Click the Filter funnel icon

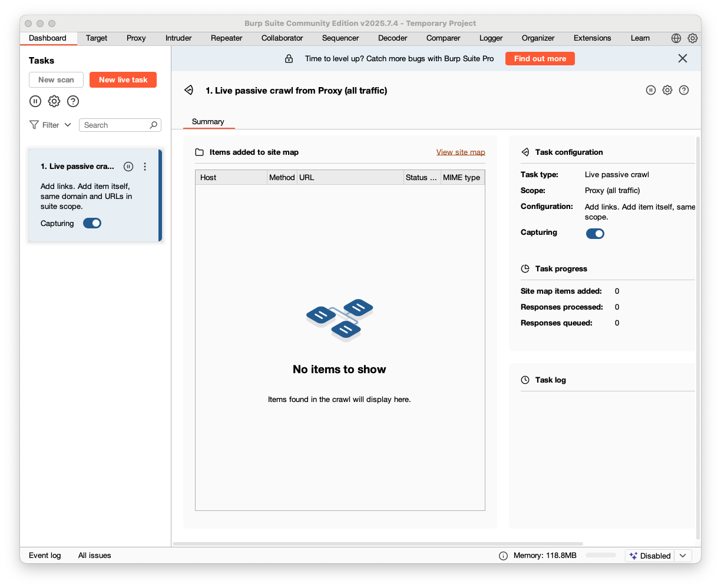(34, 125)
